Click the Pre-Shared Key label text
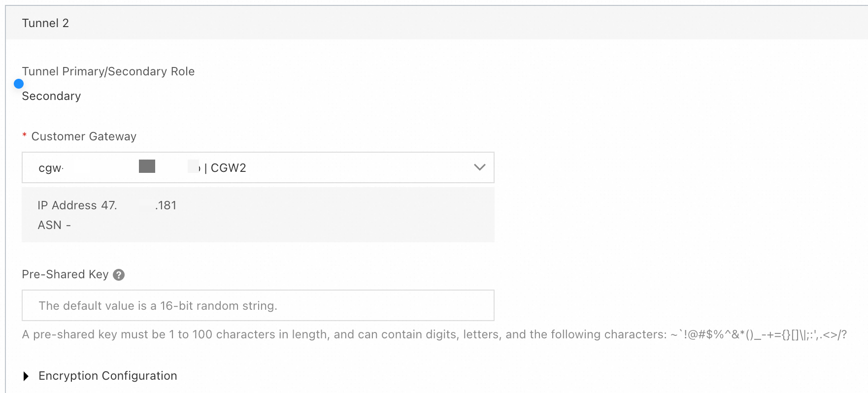Screen dimensions: 868x393 pyautogui.click(x=65, y=274)
